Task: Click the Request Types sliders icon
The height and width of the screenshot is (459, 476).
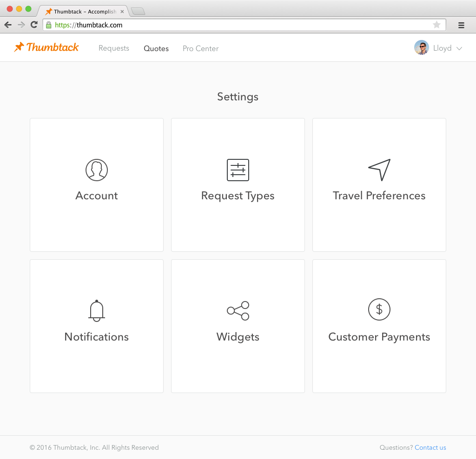Action: 238,170
